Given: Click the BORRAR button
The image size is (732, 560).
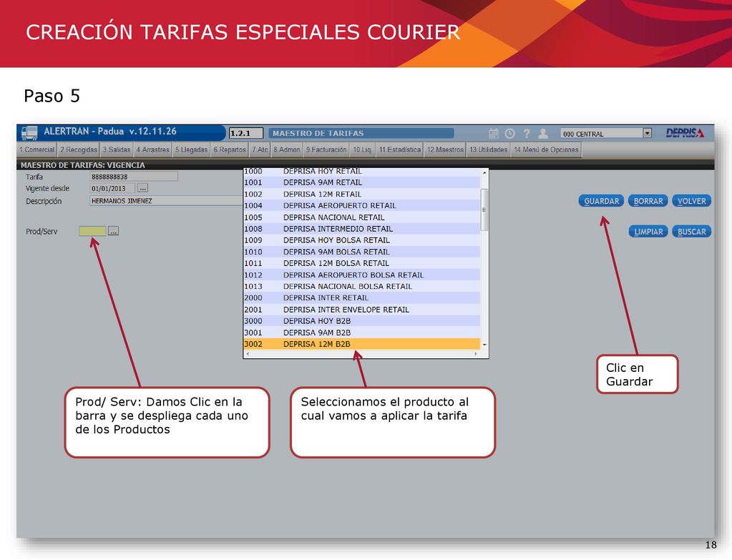Looking at the screenshot, I should [x=648, y=201].
